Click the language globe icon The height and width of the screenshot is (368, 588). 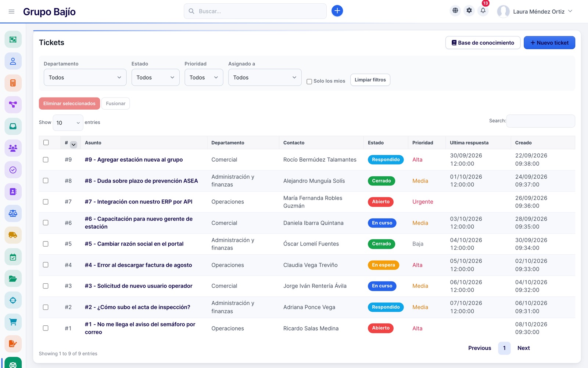[x=455, y=11]
